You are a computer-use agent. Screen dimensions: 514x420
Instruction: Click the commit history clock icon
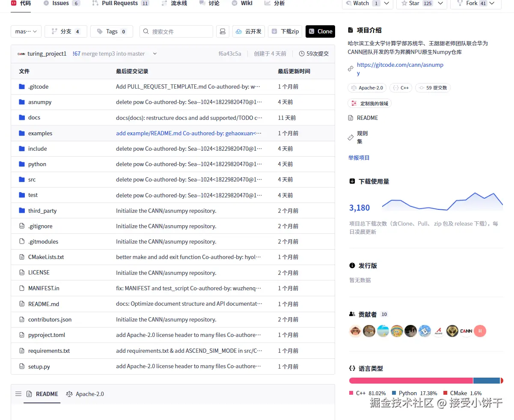(302, 54)
